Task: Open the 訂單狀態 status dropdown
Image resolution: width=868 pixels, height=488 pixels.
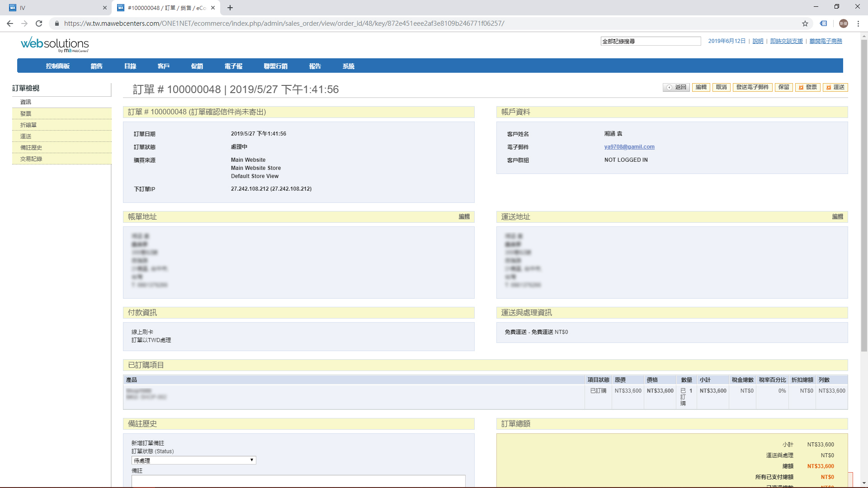Action: [x=194, y=460]
